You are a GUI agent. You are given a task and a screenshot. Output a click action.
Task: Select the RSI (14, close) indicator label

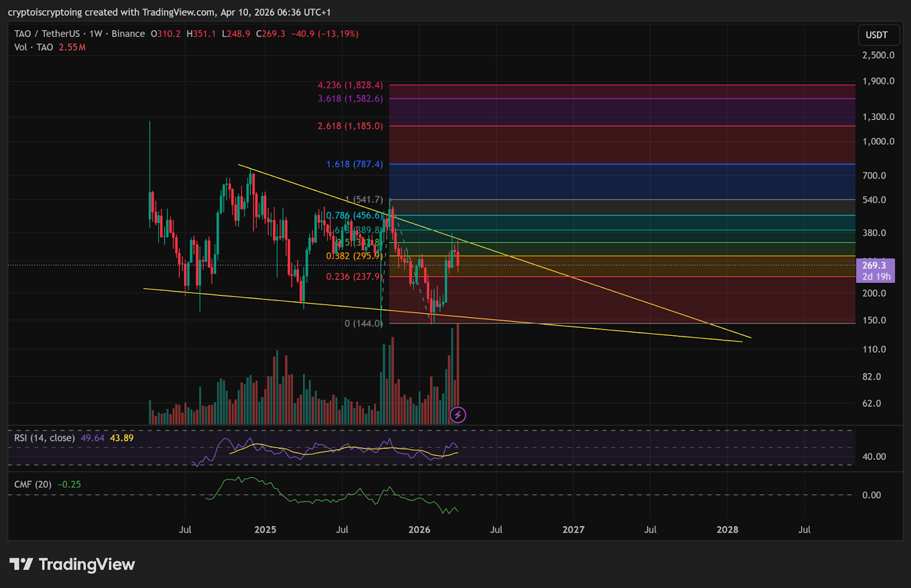(44, 438)
